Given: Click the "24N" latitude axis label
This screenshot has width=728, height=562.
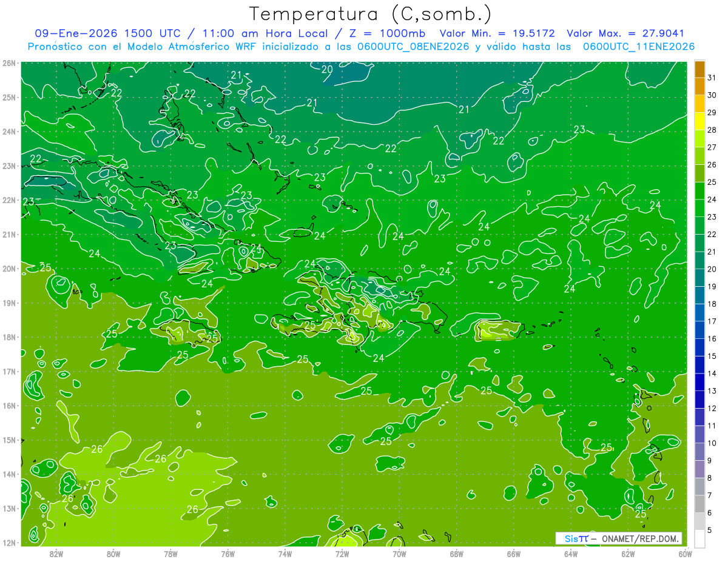Looking at the screenshot, I should [9, 132].
